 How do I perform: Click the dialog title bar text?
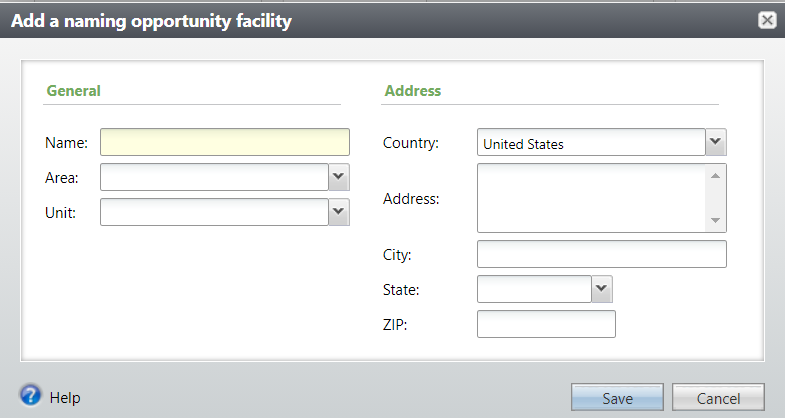click(x=151, y=20)
